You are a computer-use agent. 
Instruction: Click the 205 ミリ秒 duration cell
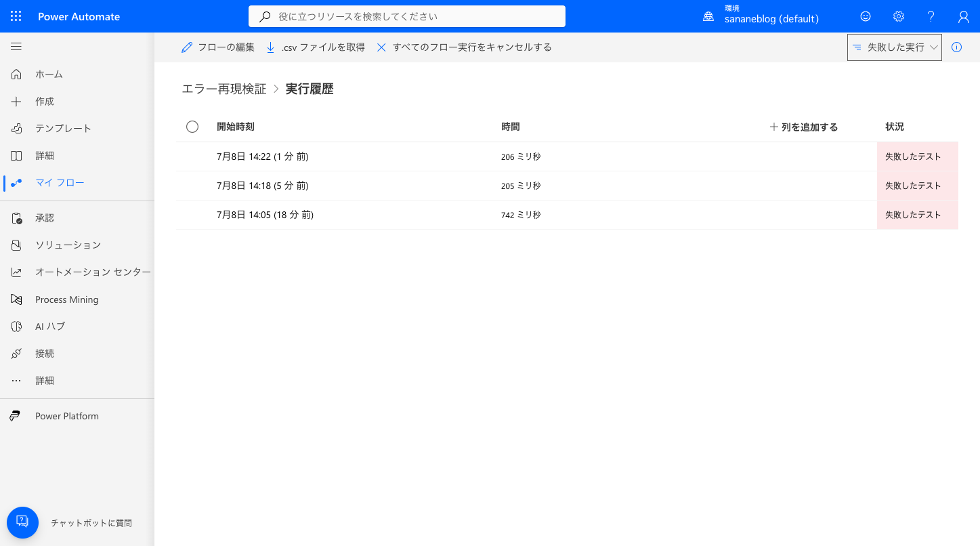tap(521, 186)
